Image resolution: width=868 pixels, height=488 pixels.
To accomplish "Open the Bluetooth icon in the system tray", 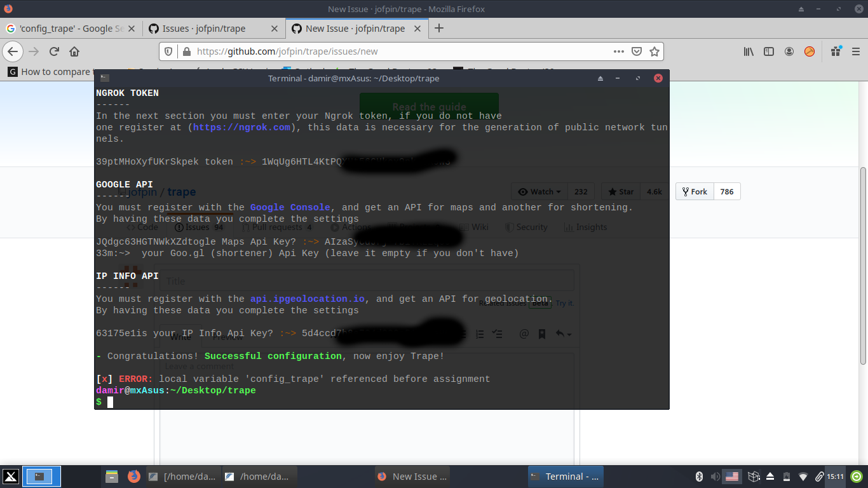I will click(x=698, y=477).
